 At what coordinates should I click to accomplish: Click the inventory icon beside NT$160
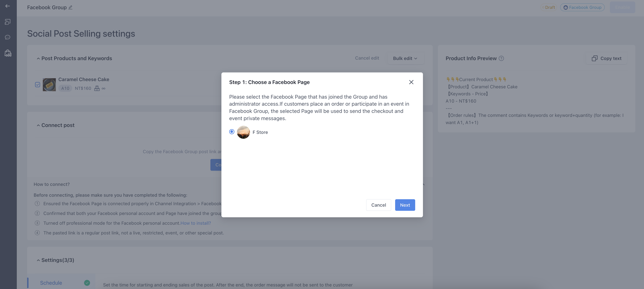pos(97,89)
